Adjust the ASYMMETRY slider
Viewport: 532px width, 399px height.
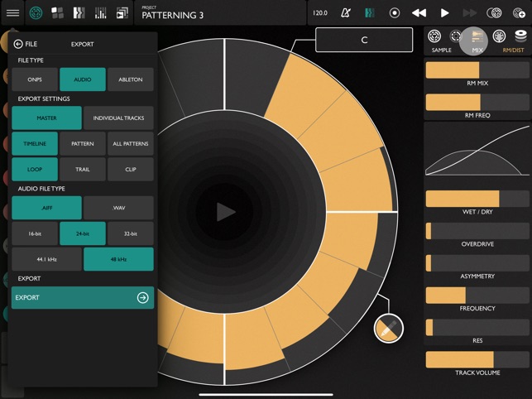pos(477,263)
